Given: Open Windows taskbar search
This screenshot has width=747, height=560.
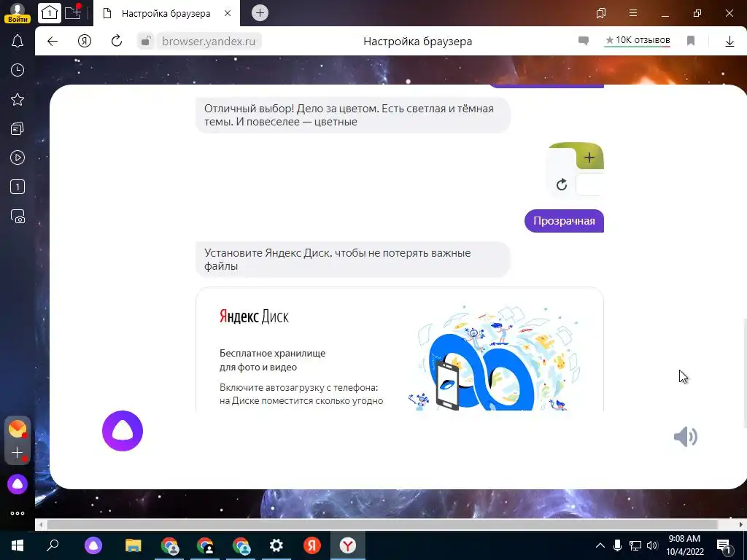Looking at the screenshot, I should [x=53, y=545].
